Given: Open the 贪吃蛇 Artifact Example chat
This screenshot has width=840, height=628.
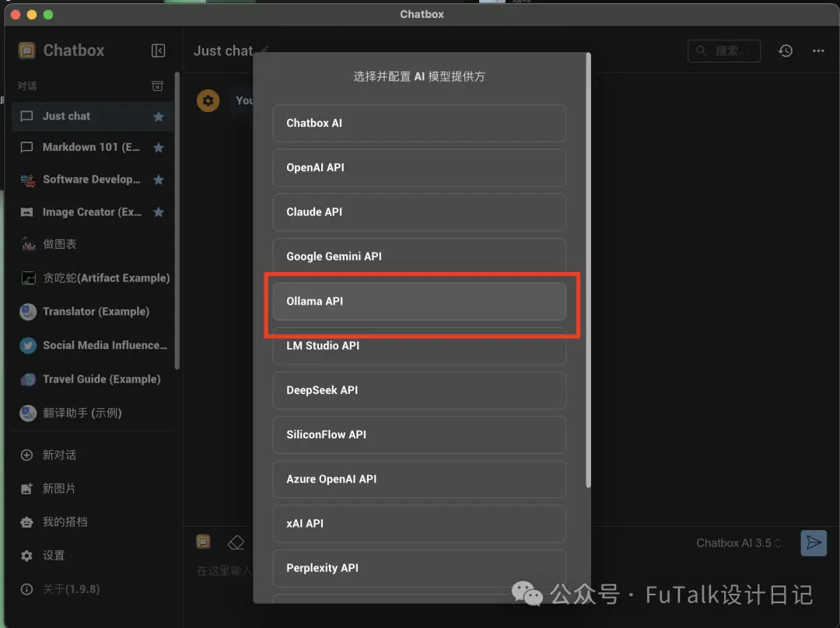Looking at the screenshot, I should [92, 278].
